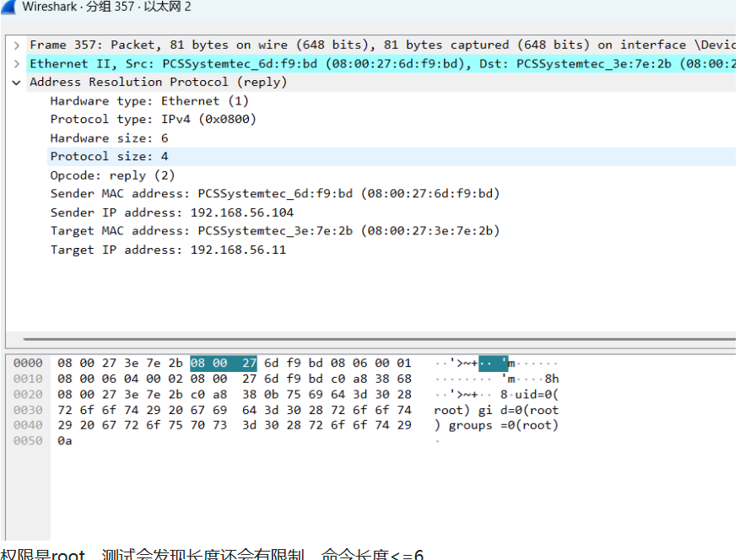The width and height of the screenshot is (740, 560).
Task: Click hex offset 0050 in bytes pane
Action: pyautogui.click(x=28, y=440)
